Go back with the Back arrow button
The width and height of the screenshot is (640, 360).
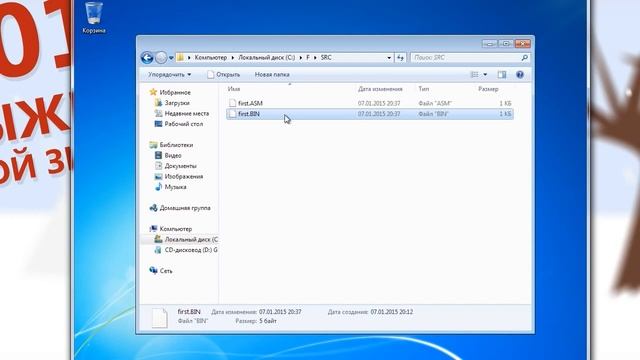[147, 58]
